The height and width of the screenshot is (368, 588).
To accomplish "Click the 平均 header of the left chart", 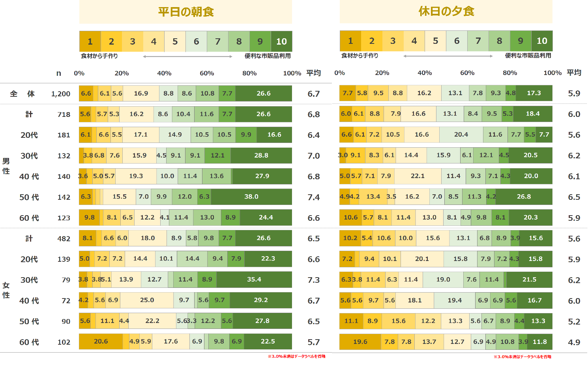I will [x=313, y=73].
